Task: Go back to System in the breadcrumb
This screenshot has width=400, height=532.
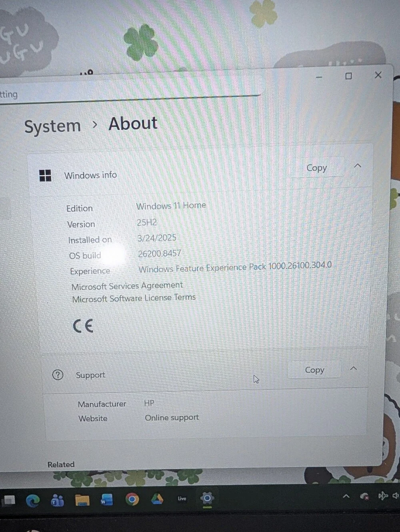Action: coord(52,126)
